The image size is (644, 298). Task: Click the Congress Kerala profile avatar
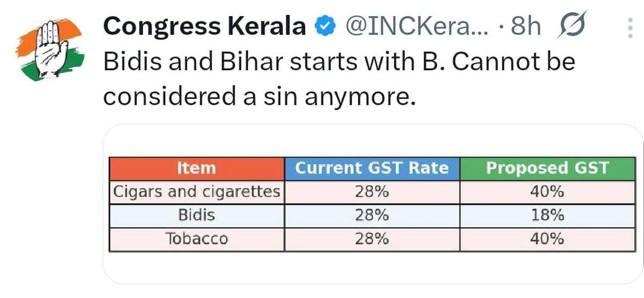click(x=49, y=49)
